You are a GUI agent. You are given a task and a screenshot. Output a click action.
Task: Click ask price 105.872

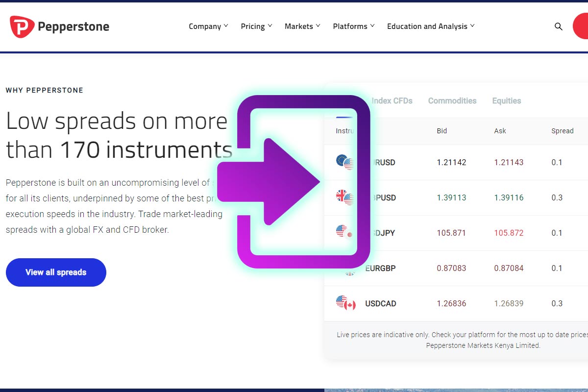coord(509,233)
